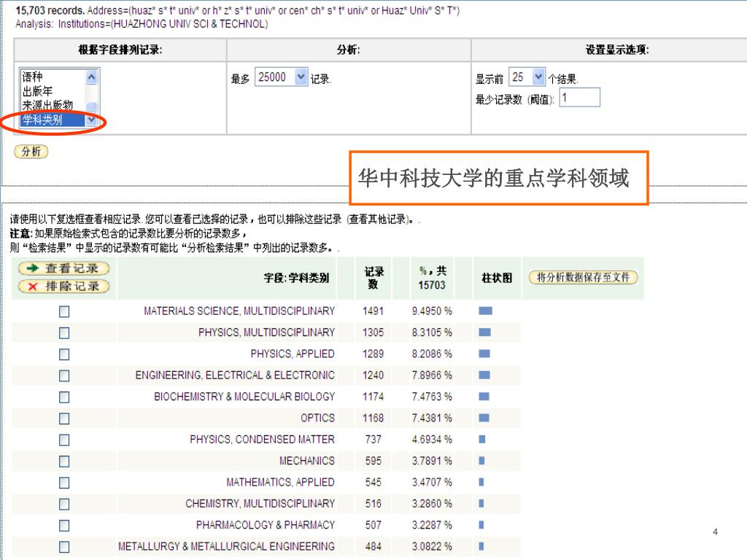Click bar chart bar for Optics row
This screenshot has height=560, width=747.
[484, 418]
